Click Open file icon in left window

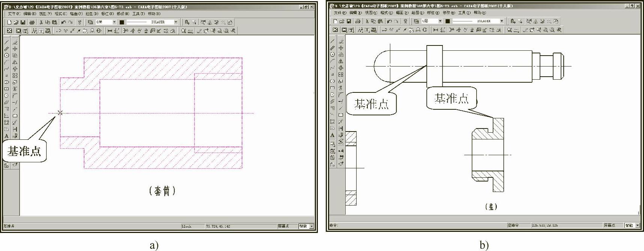pyautogui.click(x=16, y=22)
